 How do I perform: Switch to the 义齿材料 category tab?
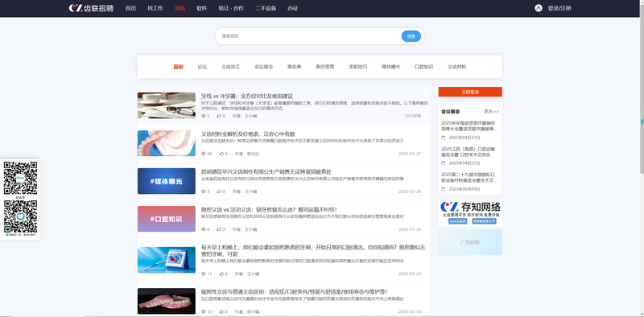(456, 67)
